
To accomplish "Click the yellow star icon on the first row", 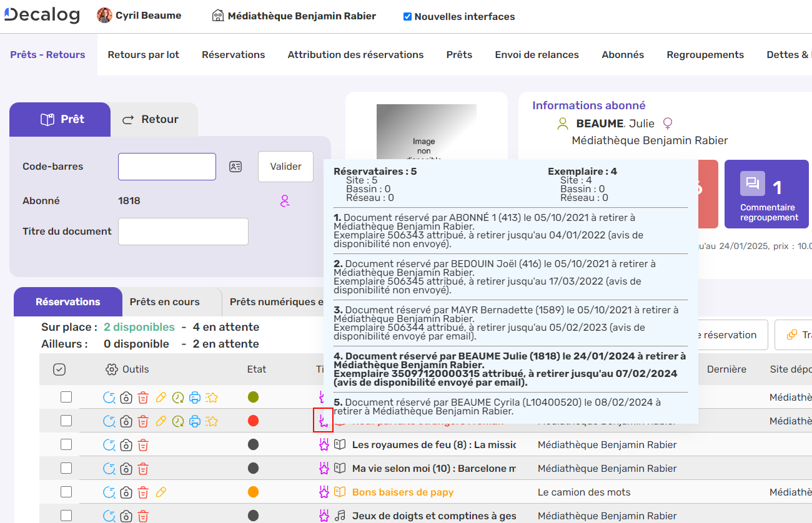I will [212, 396].
